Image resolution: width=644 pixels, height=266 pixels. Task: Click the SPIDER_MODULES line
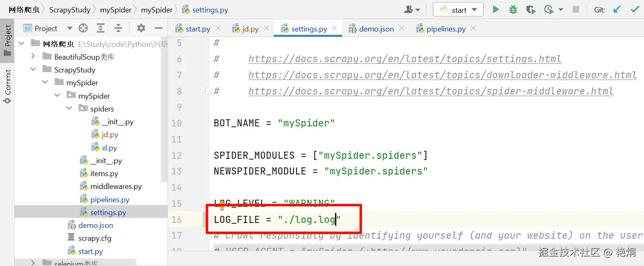(321, 155)
